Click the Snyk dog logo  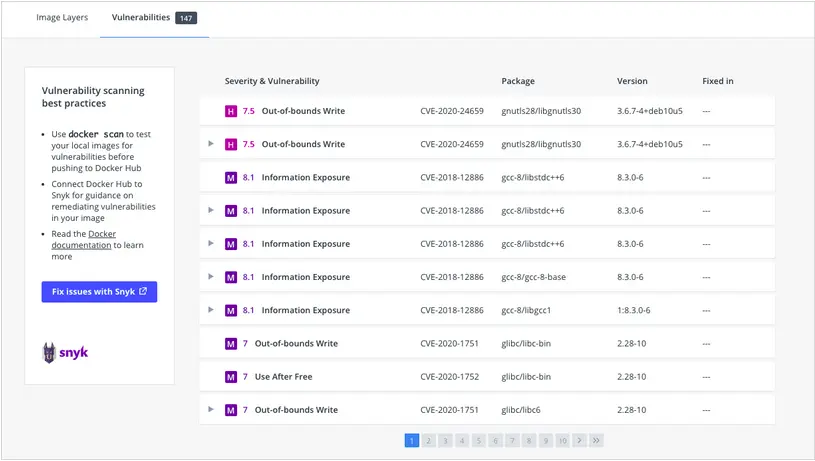pyautogui.click(x=50, y=352)
